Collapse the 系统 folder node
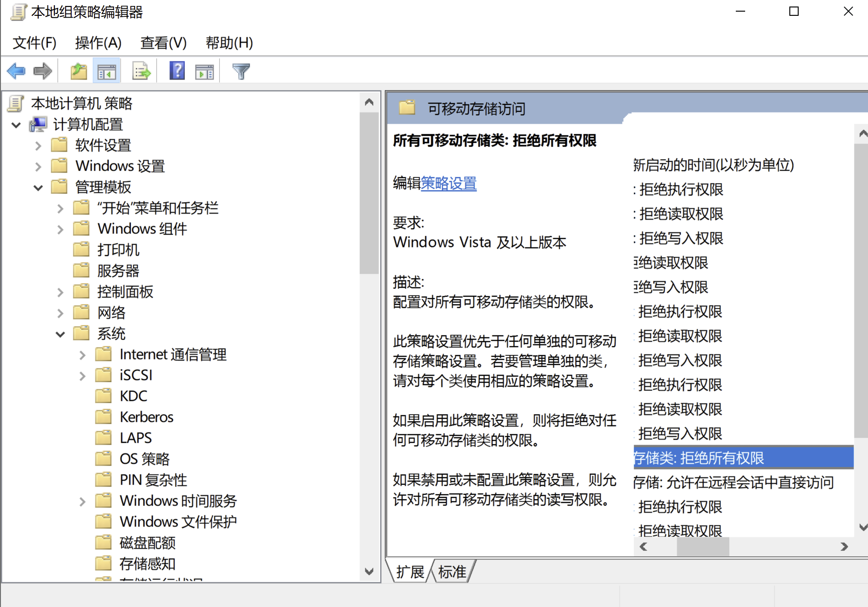Viewport: 868px width, 607px height. (60, 334)
